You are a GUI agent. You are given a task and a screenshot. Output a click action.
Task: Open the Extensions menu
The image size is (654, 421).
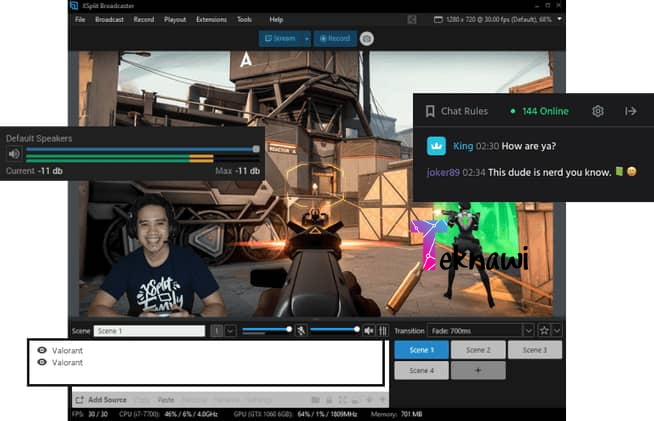pyautogui.click(x=211, y=20)
